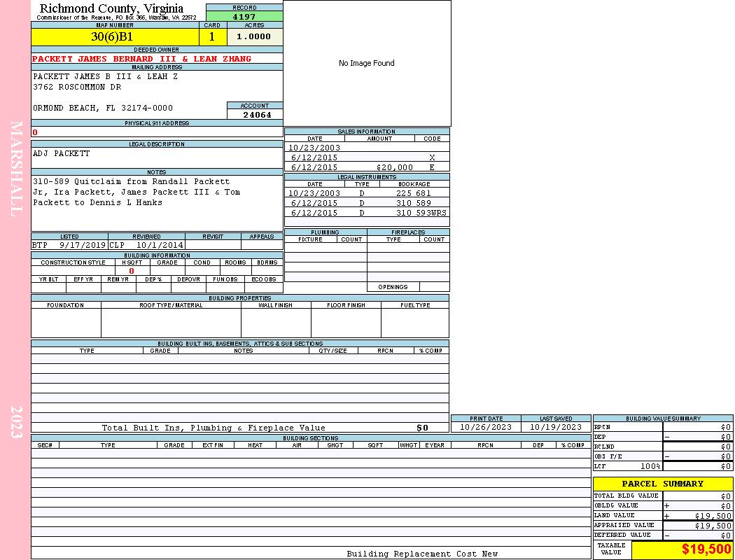Select the print date 10/26/2023
Viewport: 735px width, 560px height.
[x=486, y=427]
